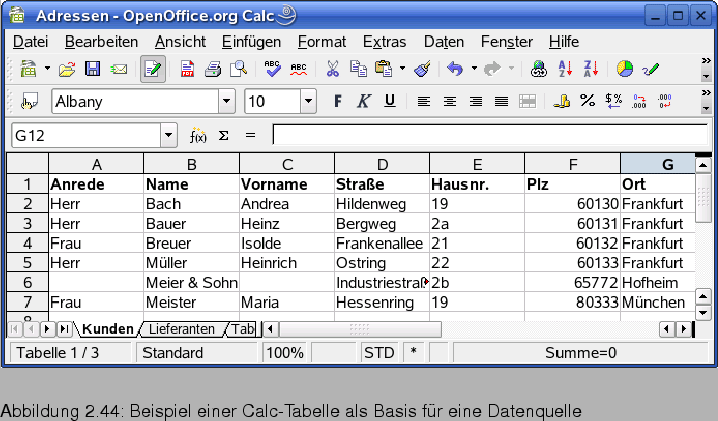This screenshot has width=718, height=421.
Task: Open Redo history dropdown arrow
Action: [511, 69]
